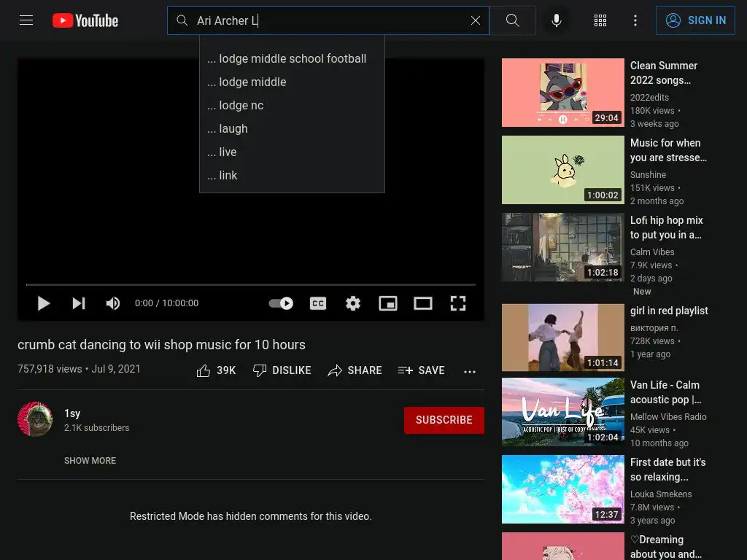Select the 'live' search suggestion

coord(292,152)
